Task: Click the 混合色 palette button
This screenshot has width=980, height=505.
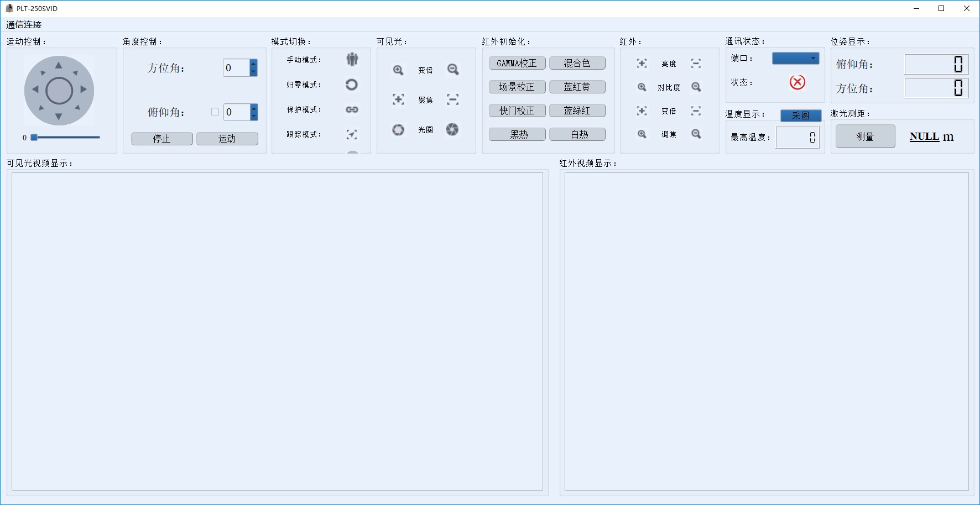Action: 577,63
